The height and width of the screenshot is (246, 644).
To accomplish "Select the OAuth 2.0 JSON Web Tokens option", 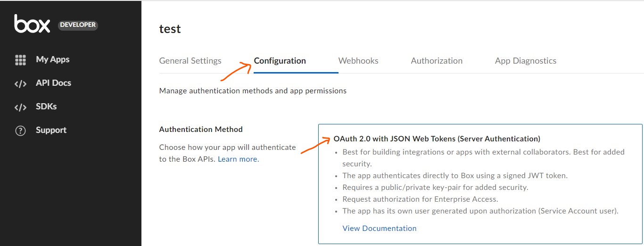I will 437,139.
